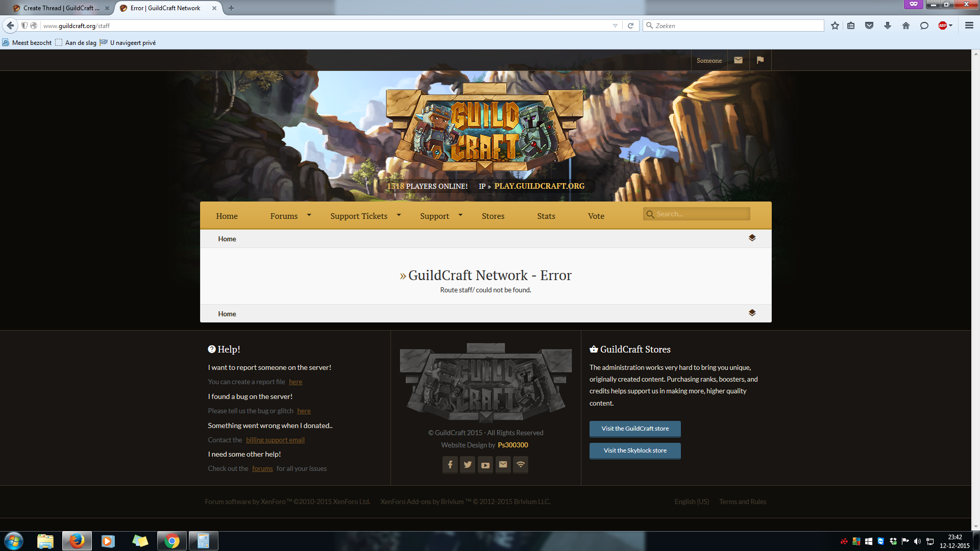Viewport: 980px width, 551px height.
Task: Click the volume speaker tray icon
Action: tap(917, 541)
